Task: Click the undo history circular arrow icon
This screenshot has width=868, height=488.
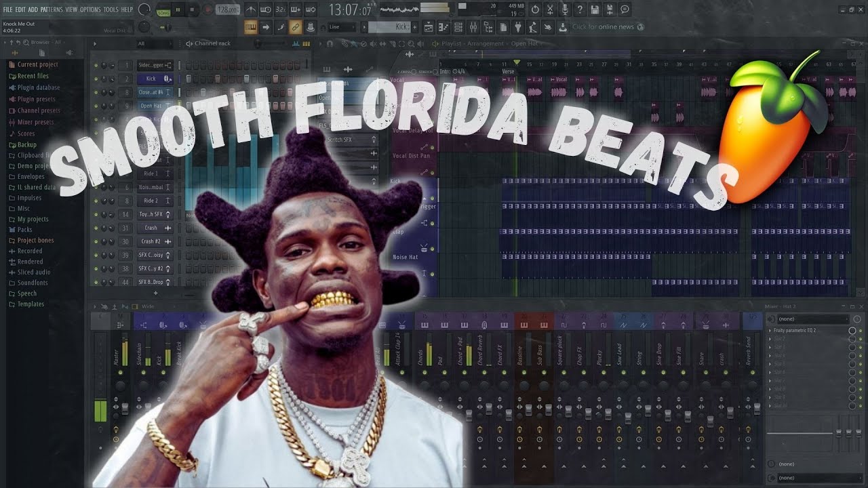Action: [535, 9]
